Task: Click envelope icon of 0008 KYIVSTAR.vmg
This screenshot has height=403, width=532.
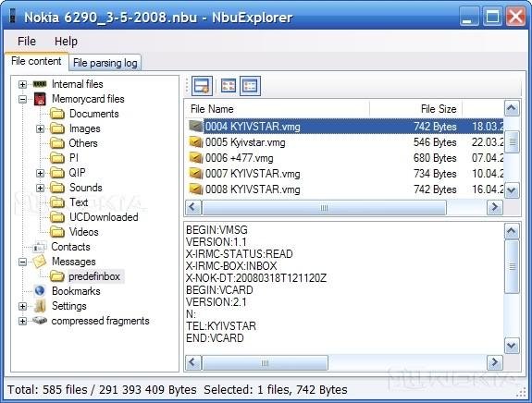Action: click(196, 189)
